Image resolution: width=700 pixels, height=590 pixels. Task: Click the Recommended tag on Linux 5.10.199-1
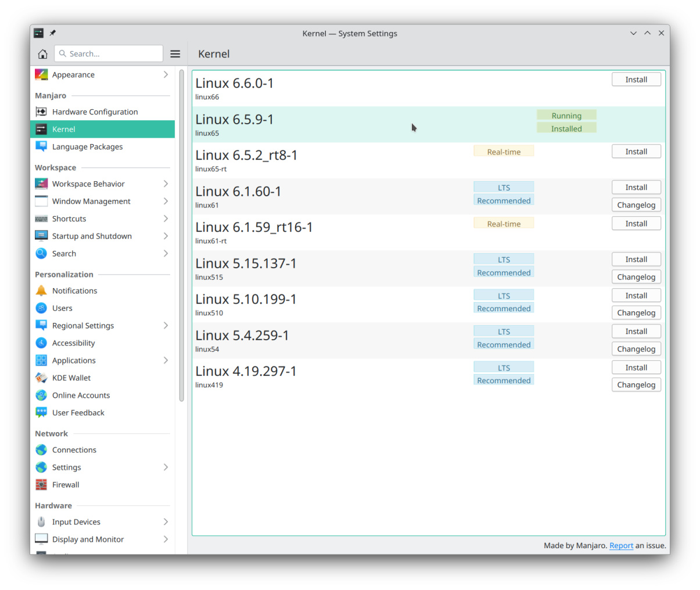(x=504, y=308)
